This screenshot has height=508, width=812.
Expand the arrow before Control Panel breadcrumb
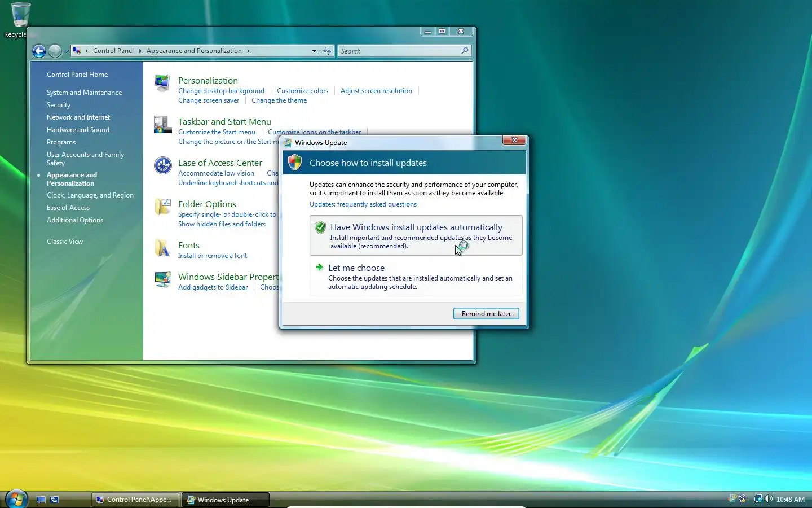pyautogui.click(x=86, y=51)
